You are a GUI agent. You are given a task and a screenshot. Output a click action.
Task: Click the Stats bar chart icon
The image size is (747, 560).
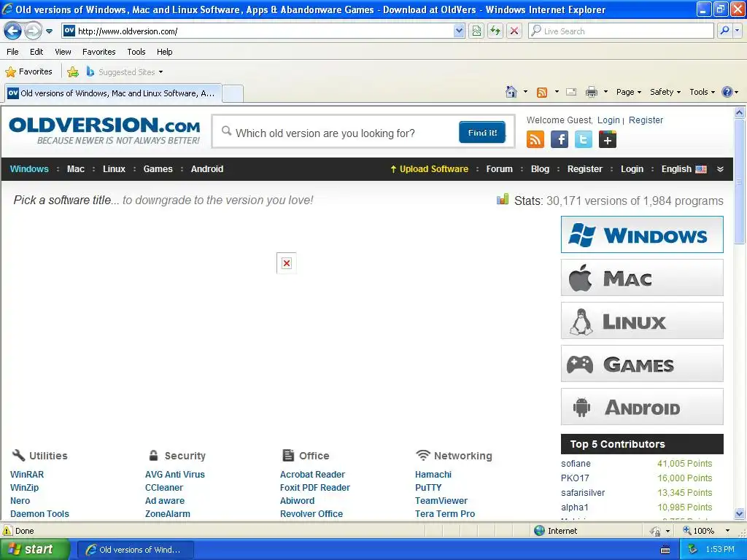tap(502, 200)
